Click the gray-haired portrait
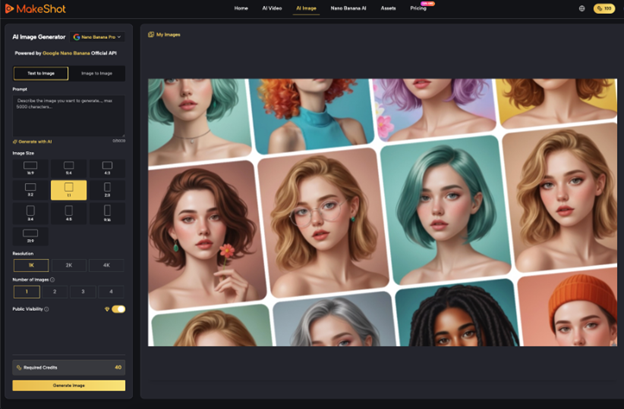The image size is (624, 409). click(333, 320)
